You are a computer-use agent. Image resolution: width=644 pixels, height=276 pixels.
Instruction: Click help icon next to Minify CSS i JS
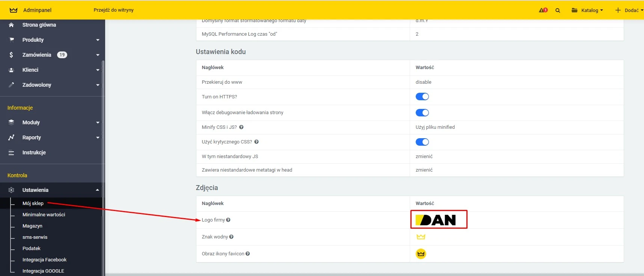click(241, 127)
